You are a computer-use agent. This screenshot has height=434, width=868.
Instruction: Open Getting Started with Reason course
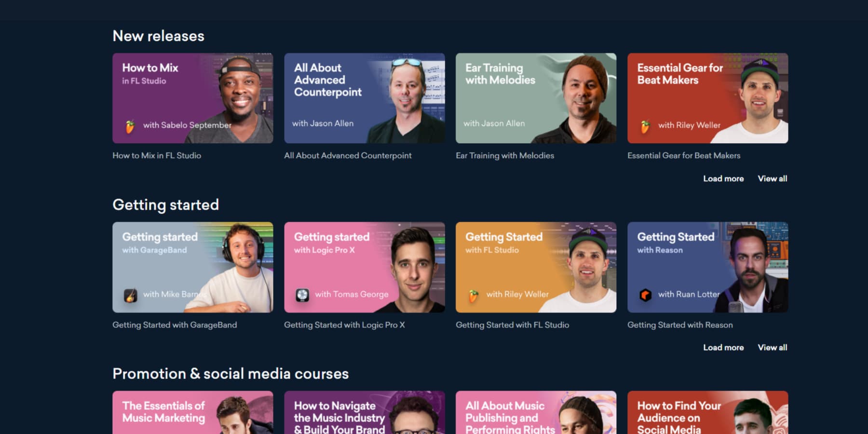point(707,267)
